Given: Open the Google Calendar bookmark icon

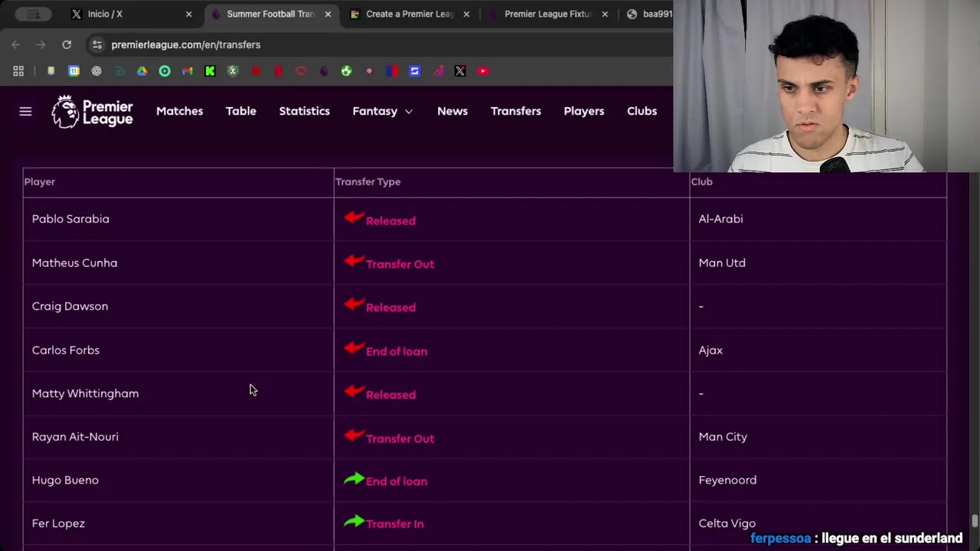Looking at the screenshot, I should [73, 71].
